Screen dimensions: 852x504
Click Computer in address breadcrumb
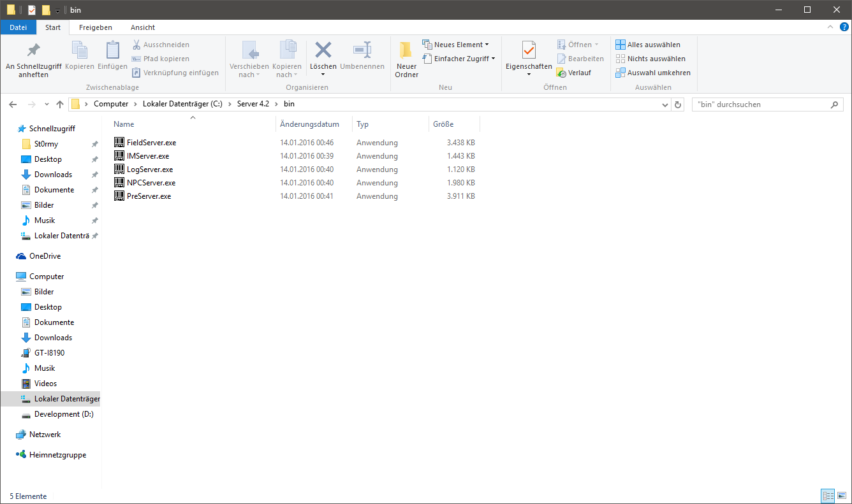point(111,104)
